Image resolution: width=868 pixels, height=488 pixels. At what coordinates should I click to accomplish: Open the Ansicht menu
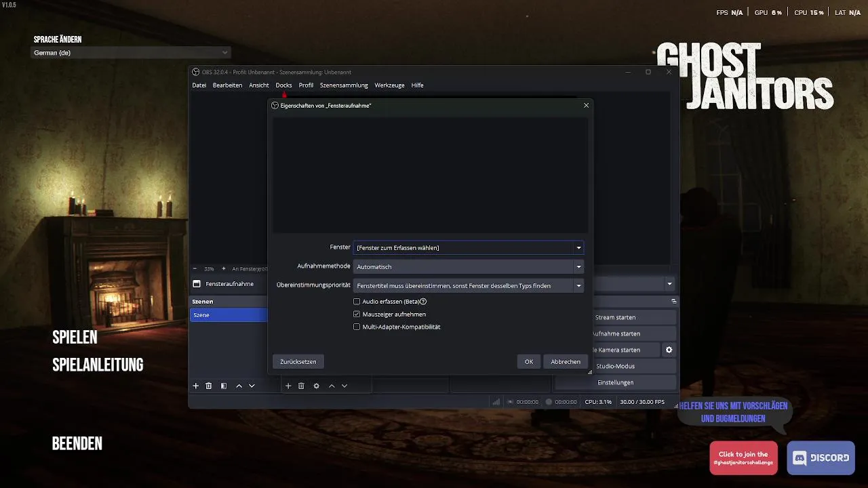[x=259, y=85]
